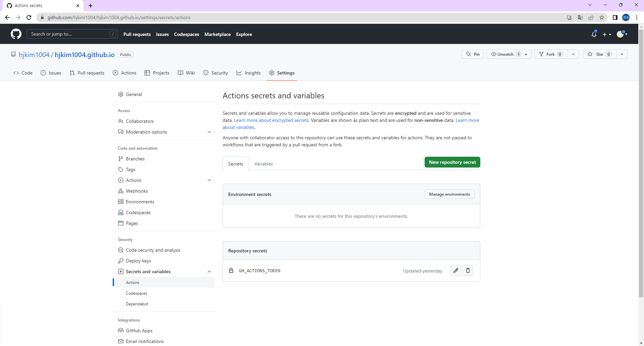Switch to the Variables tab
The image size is (644, 346).
pyautogui.click(x=264, y=164)
